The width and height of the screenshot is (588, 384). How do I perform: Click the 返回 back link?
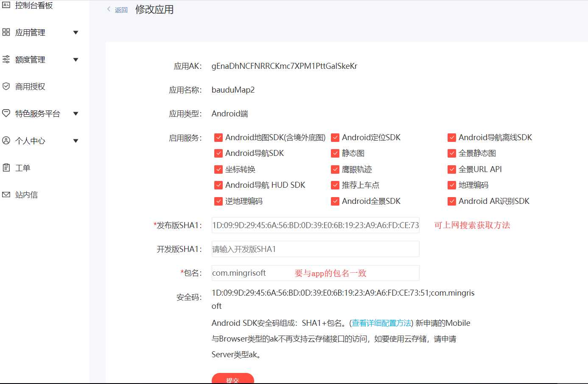point(121,10)
